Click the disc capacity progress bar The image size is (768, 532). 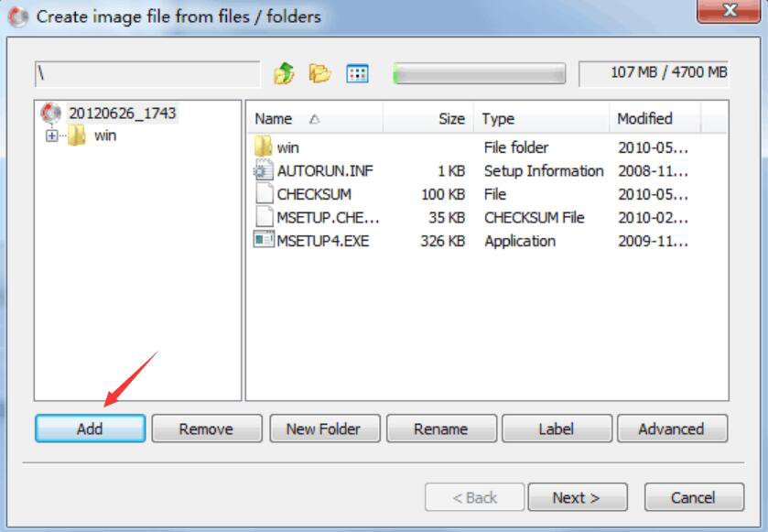tap(479, 74)
